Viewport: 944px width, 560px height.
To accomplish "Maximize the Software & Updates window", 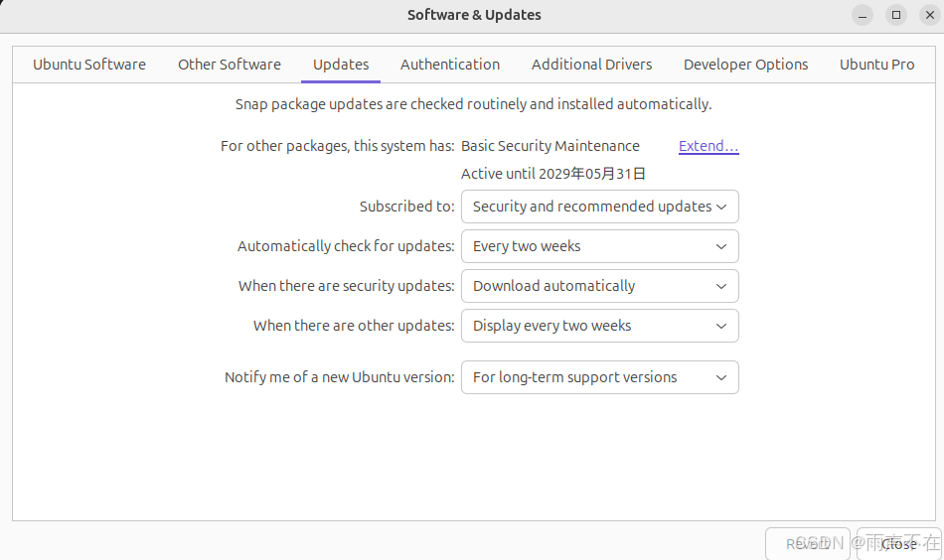I will pos(896,15).
